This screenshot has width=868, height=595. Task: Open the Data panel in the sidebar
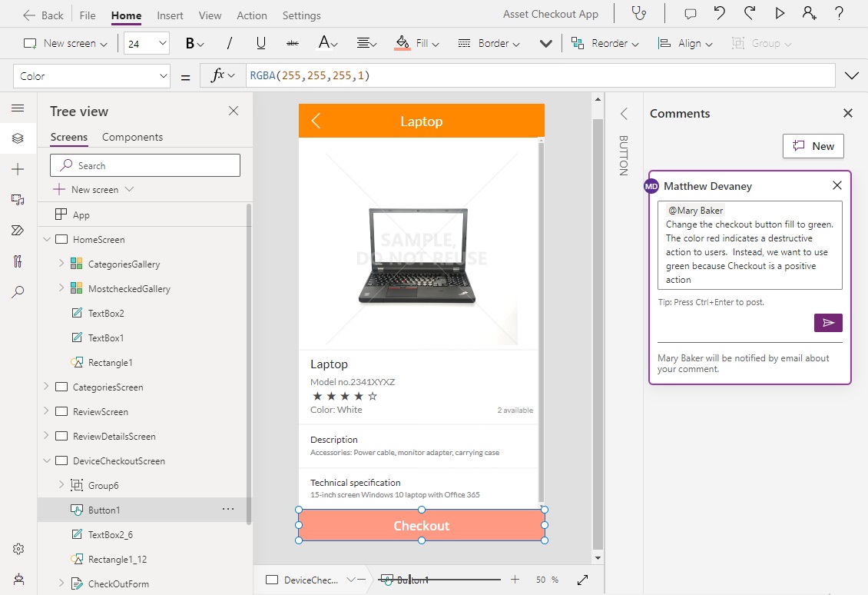tap(18, 201)
